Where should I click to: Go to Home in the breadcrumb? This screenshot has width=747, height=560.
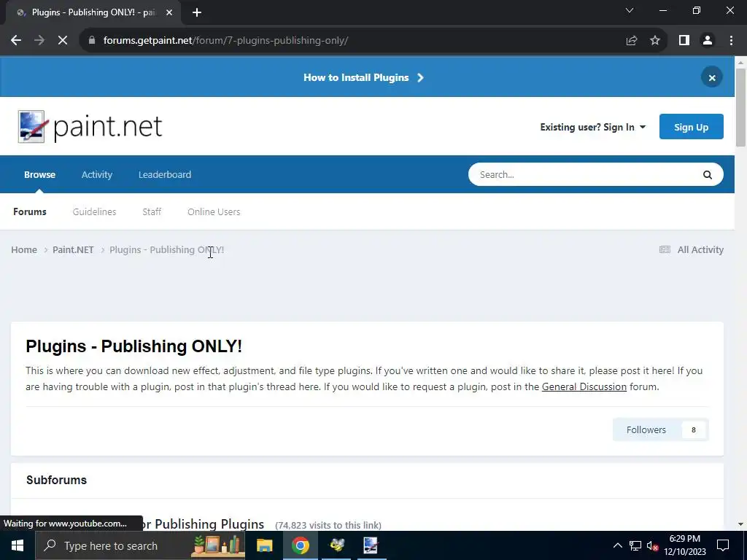24,249
